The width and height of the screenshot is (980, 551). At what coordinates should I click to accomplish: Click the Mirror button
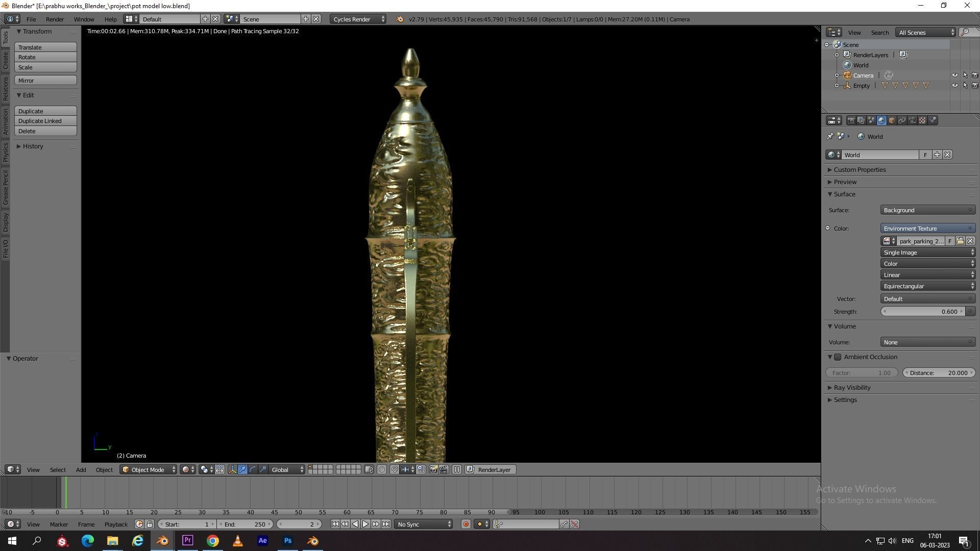(x=45, y=81)
